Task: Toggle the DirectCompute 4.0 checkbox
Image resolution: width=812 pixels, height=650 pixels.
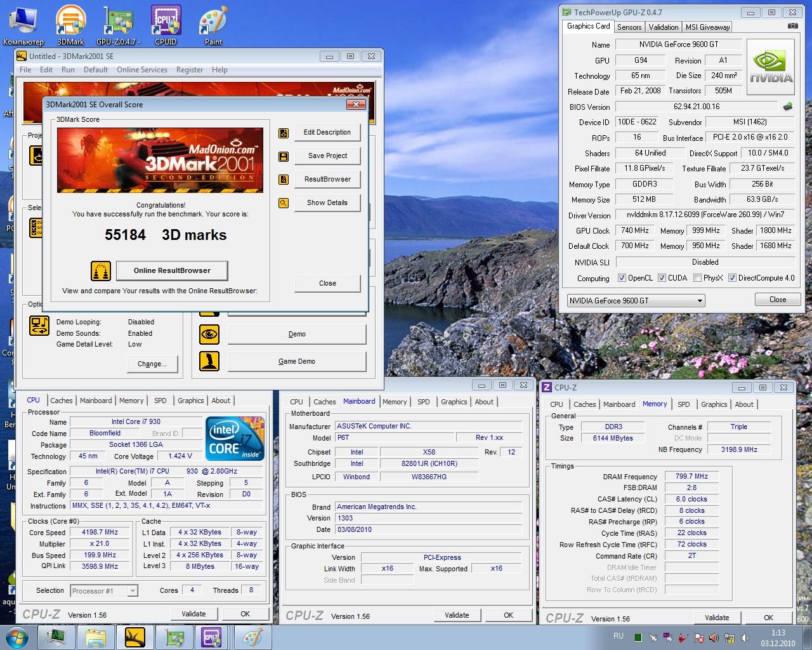Action: (732, 278)
